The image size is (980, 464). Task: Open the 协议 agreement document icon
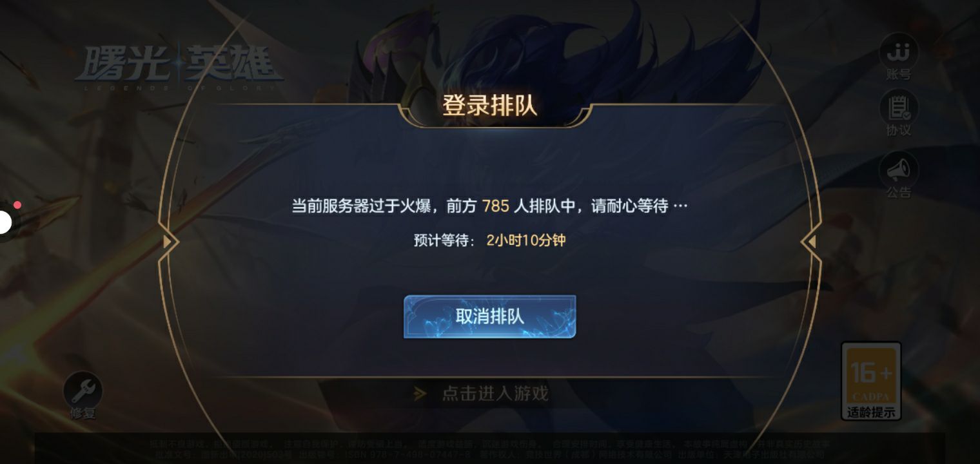(x=899, y=113)
